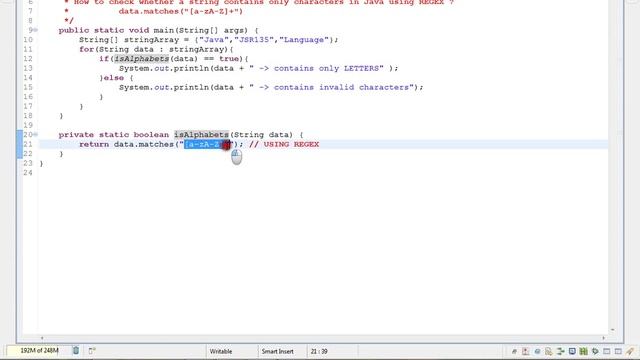640x360 pixels.
Task: Click the keyword public on line 9
Action: point(73,30)
